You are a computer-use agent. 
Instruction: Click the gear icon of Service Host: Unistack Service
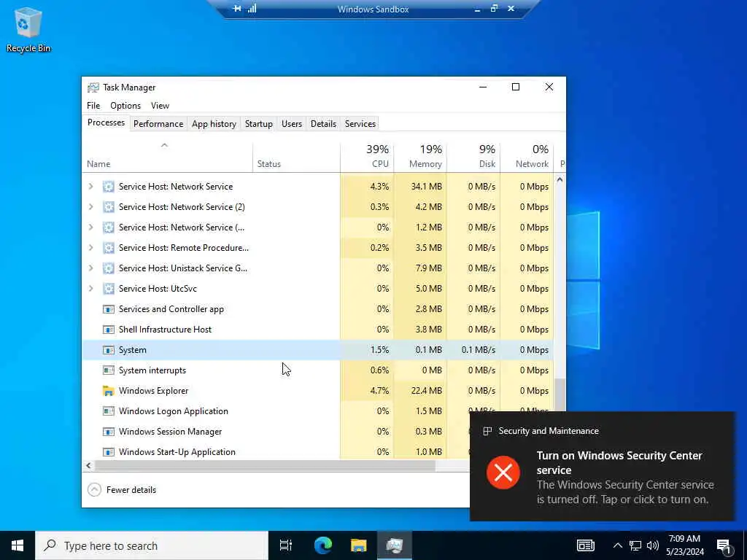tap(109, 268)
